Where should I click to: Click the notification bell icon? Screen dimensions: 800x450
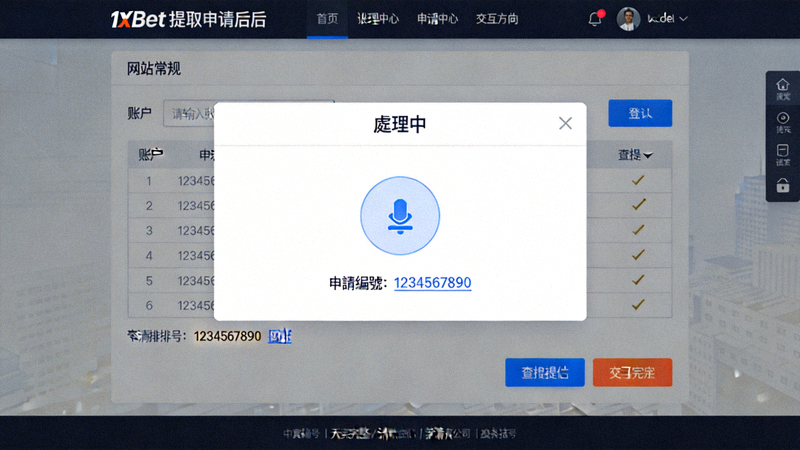point(595,19)
